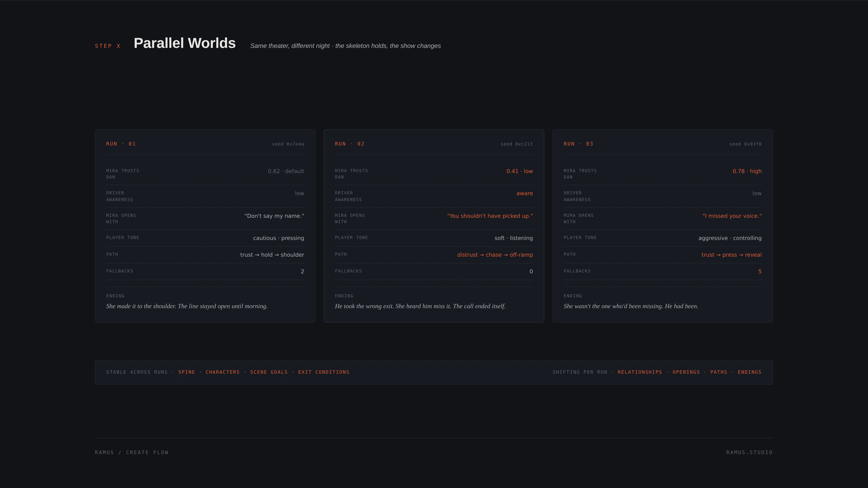Image resolution: width=868 pixels, height=488 pixels.
Task: Click Run 01 fallbacks value 2
Action: 302,271
